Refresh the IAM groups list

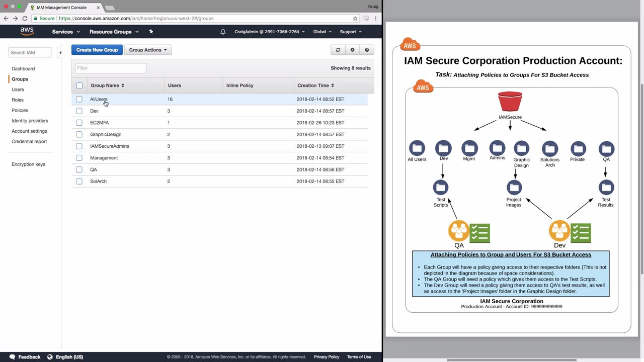coord(338,50)
